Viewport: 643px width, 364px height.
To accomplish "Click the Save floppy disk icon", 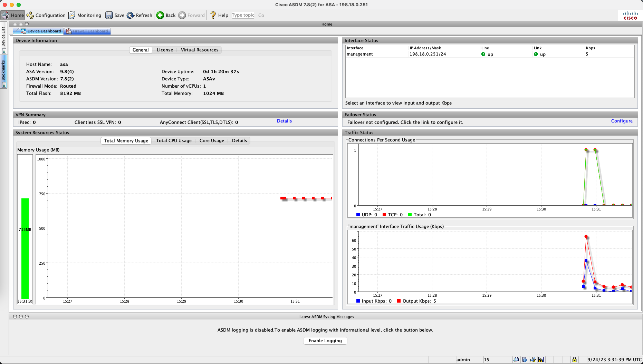I will click(x=109, y=15).
